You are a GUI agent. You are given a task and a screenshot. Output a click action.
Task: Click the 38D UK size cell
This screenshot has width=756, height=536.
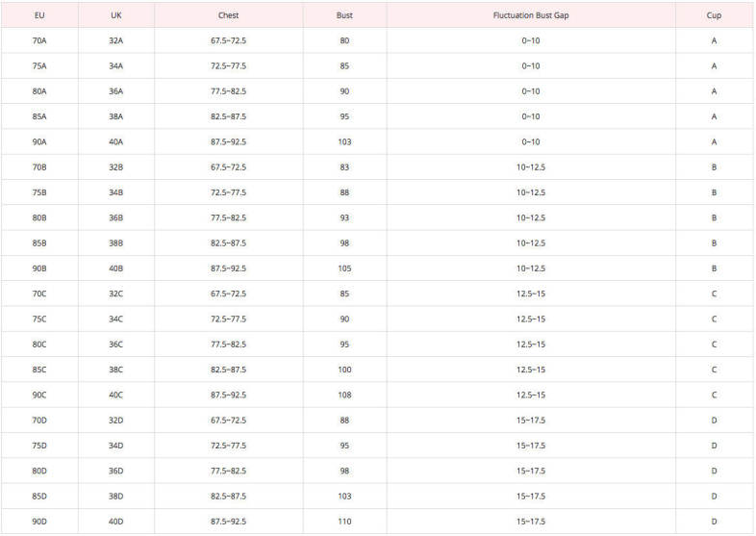pyautogui.click(x=116, y=497)
